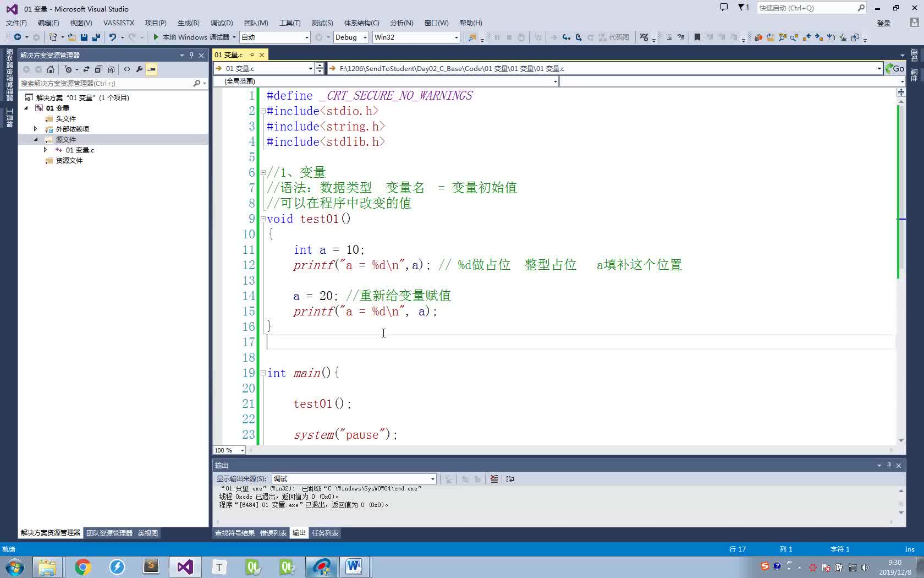The height and width of the screenshot is (578, 924).
Task: Click the View Code angle-brackets icon
Action: [x=127, y=69]
